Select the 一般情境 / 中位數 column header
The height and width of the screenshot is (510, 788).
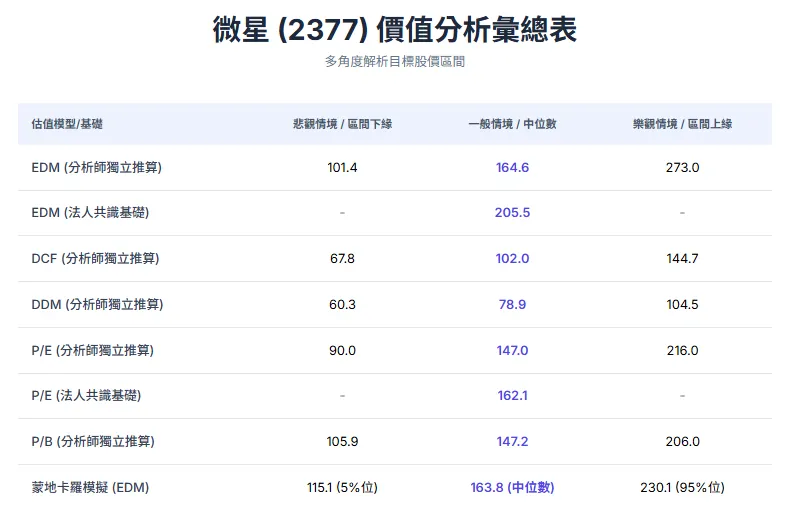click(x=512, y=124)
